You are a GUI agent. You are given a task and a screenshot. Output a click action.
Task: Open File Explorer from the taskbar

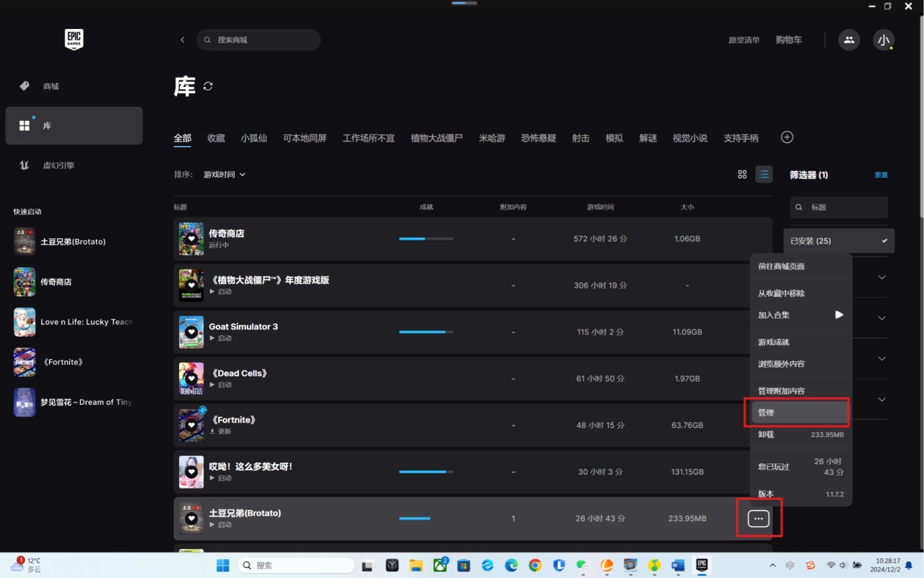coord(416,565)
